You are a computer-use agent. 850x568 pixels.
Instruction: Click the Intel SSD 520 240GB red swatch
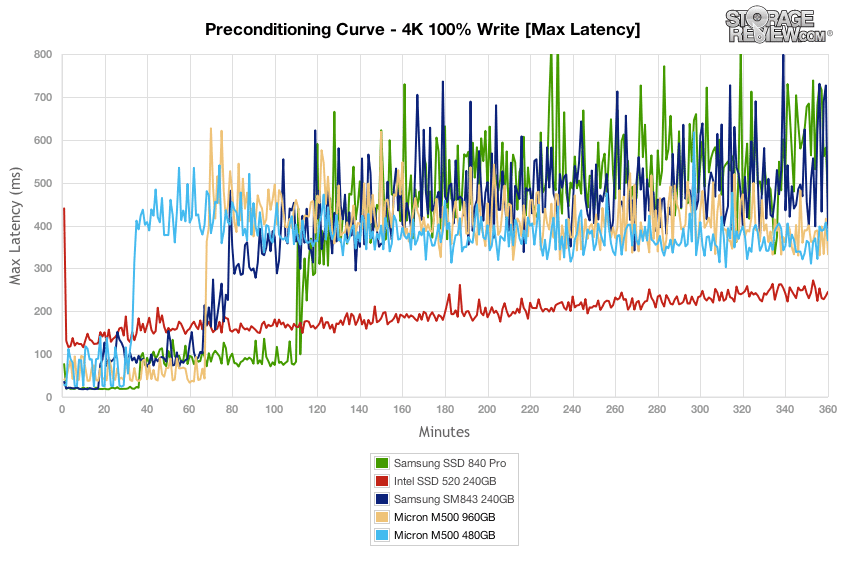tap(382, 481)
